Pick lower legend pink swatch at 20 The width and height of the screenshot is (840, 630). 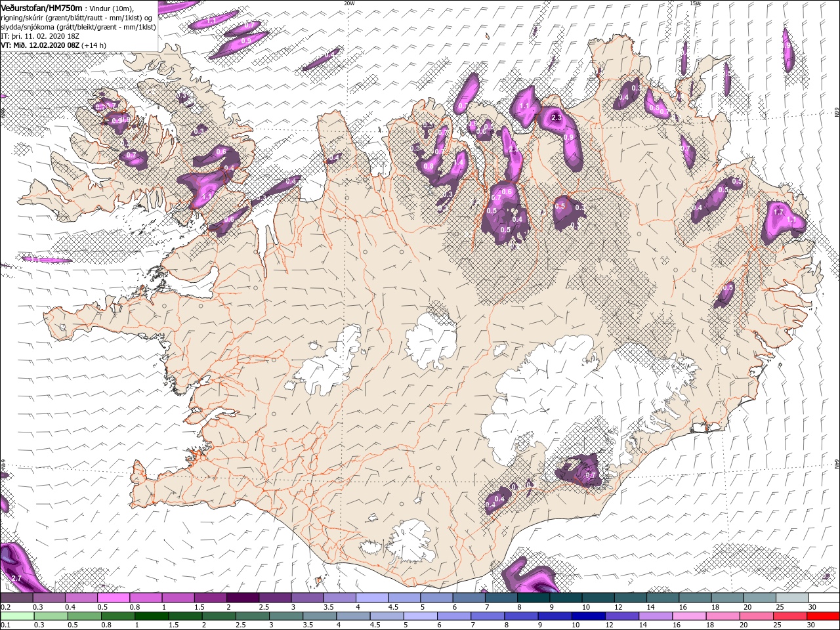pos(755,616)
